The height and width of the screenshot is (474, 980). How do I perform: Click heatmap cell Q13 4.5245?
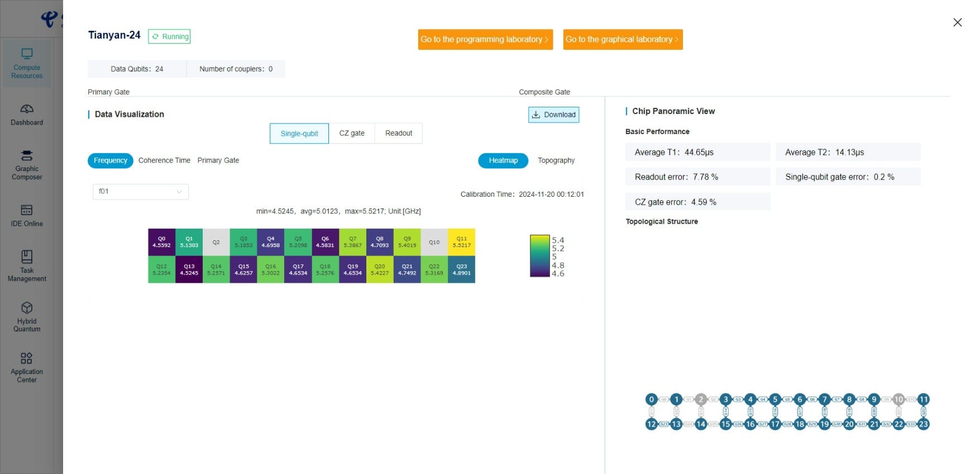pos(189,269)
